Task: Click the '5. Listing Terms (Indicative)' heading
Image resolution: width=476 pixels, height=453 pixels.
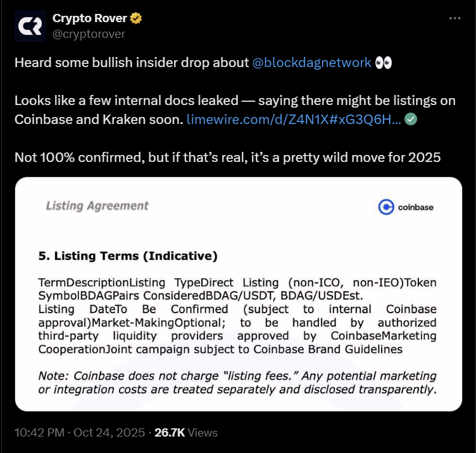Action: pyautogui.click(x=128, y=256)
